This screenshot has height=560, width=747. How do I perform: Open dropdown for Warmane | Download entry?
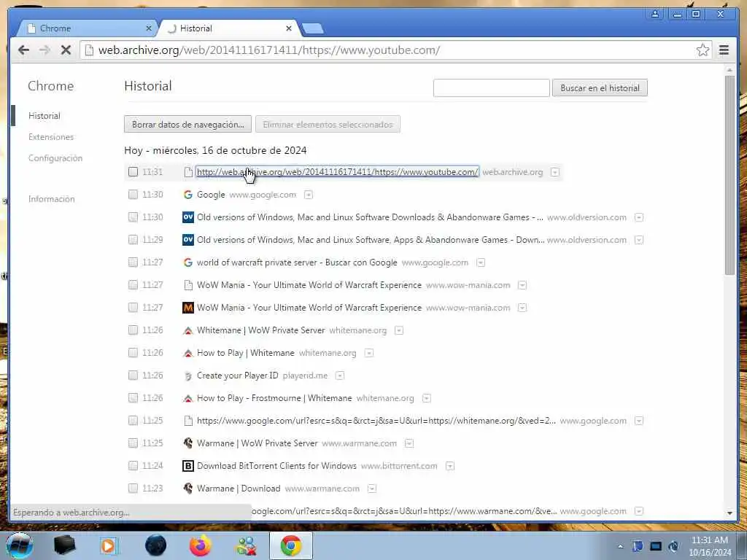(372, 489)
